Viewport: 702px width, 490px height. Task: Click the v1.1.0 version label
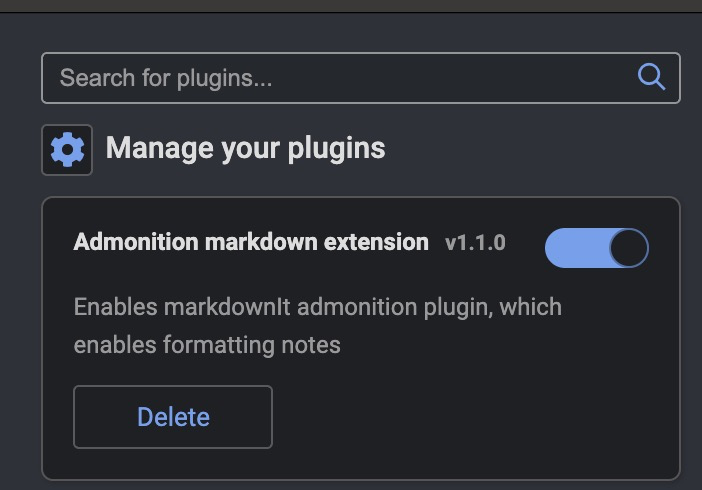(475, 242)
